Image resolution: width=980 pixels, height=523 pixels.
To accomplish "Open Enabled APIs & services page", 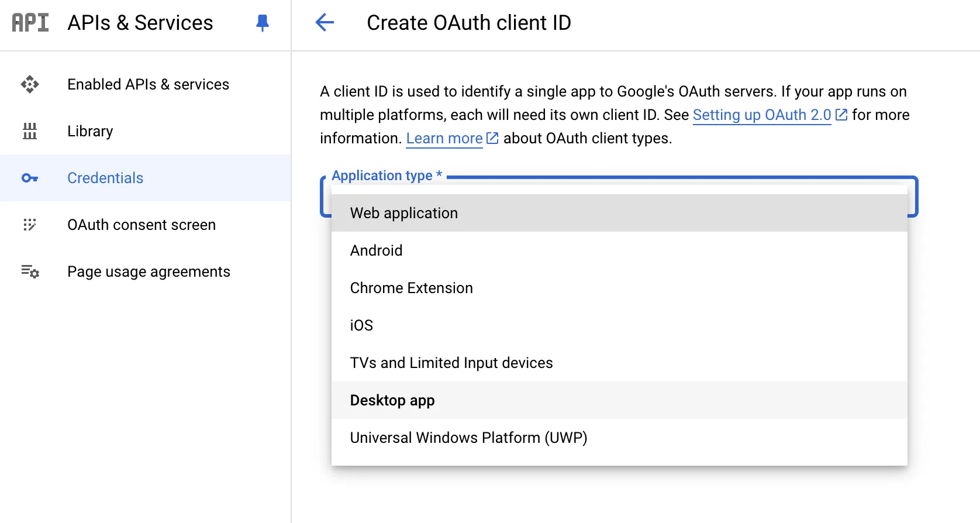I will (x=145, y=84).
